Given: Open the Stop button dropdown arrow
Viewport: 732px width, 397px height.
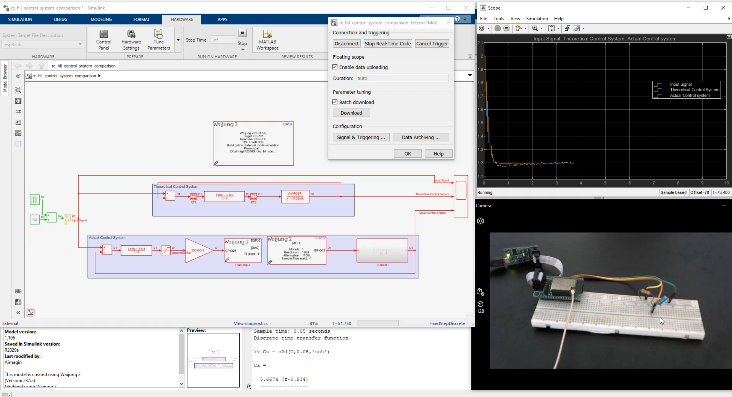Looking at the screenshot, I should [x=242, y=49].
